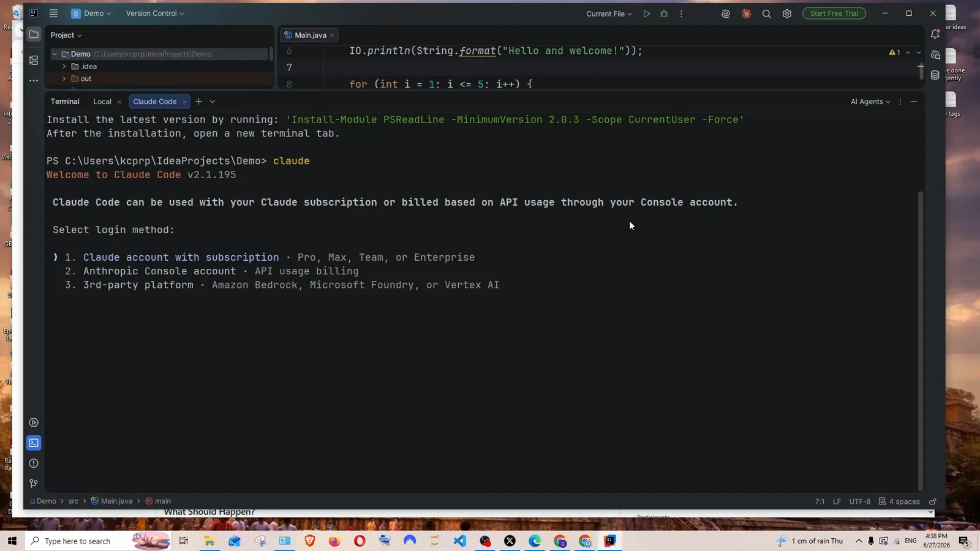Select the Main.java editor tab
Viewport: 980px width, 551px height.
[x=310, y=35]
